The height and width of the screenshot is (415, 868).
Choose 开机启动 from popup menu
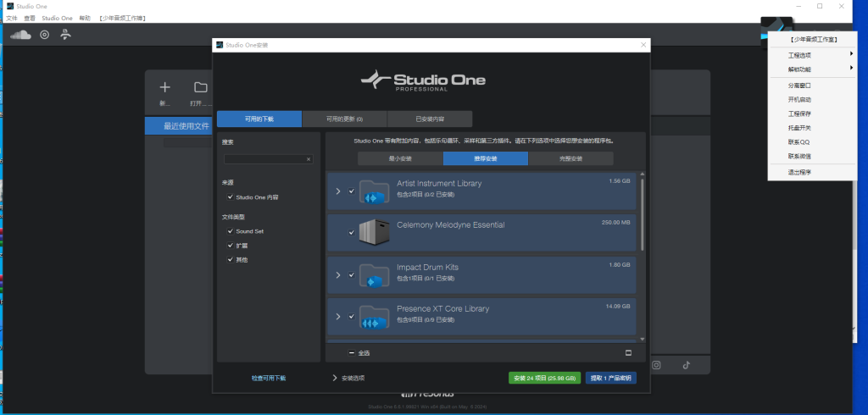[x=812, y=100]
